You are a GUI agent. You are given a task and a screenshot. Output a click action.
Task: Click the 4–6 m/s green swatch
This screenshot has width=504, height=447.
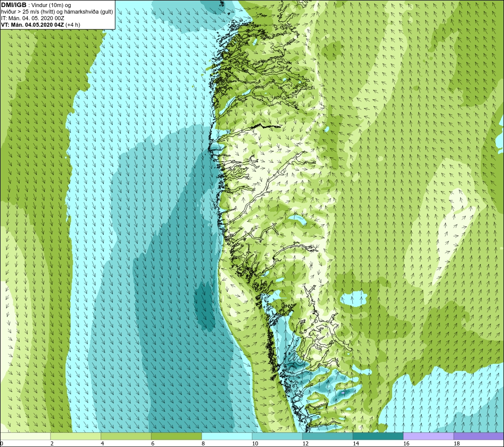click(x=126, y=436)
